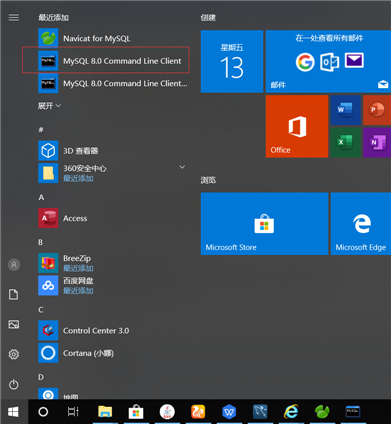Open the calendar tile showing 星期五 13
391x424 pixels.
click(232, 61)
